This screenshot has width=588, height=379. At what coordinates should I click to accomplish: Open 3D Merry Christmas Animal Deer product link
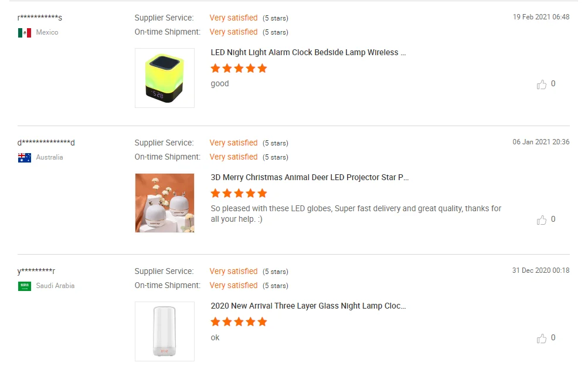click(x=310, y=178)
